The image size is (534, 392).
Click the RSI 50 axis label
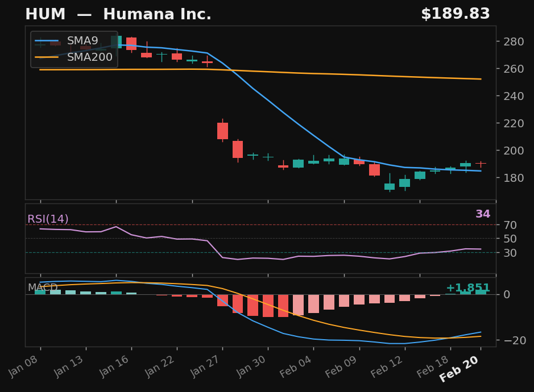pyautogui.click(x=510, y=239)
